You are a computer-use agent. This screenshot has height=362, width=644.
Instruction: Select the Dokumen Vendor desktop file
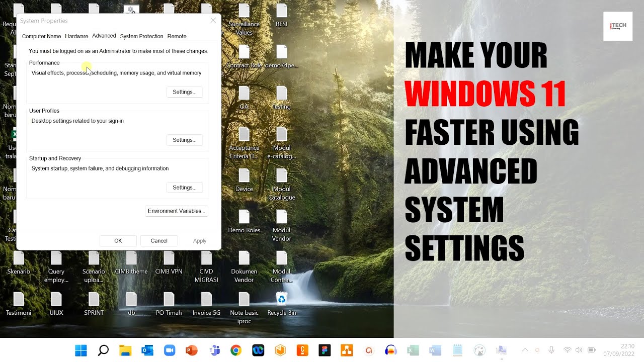[244, 267]
